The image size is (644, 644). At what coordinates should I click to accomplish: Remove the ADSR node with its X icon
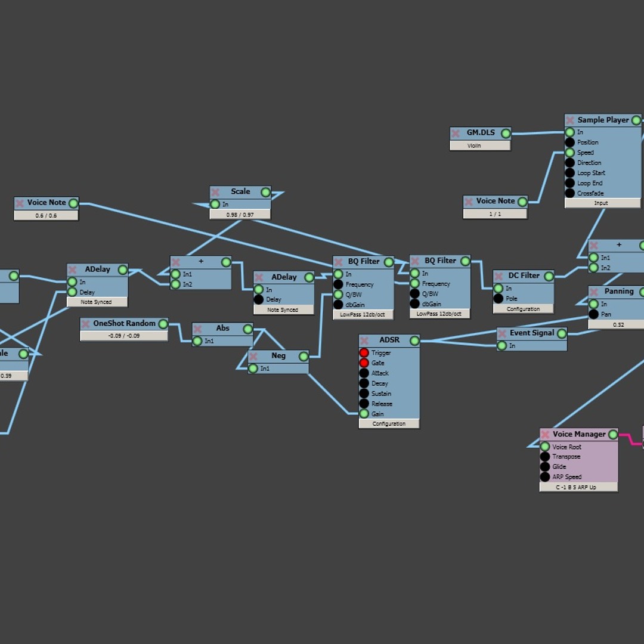pyautogui.click(x=364, y=340)
